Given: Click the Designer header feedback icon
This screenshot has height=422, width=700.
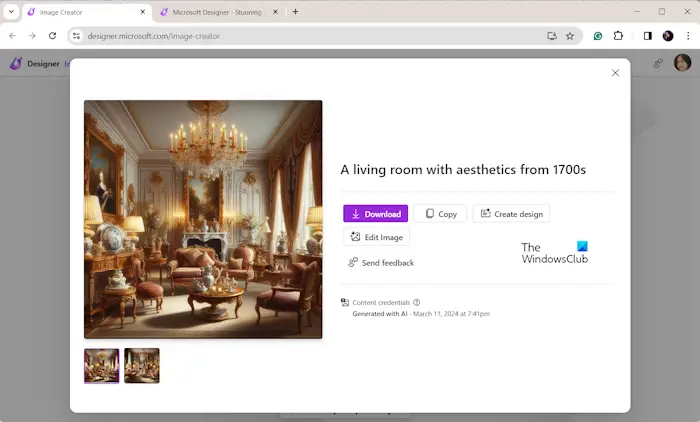Looking at the screenshot, I should [x=658, y=63].
